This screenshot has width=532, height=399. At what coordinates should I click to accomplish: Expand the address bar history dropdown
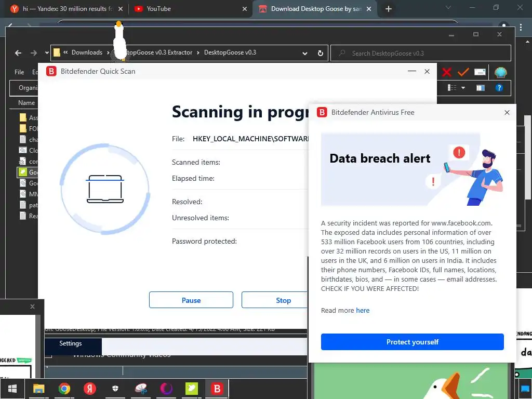click(x=304, y=54)
